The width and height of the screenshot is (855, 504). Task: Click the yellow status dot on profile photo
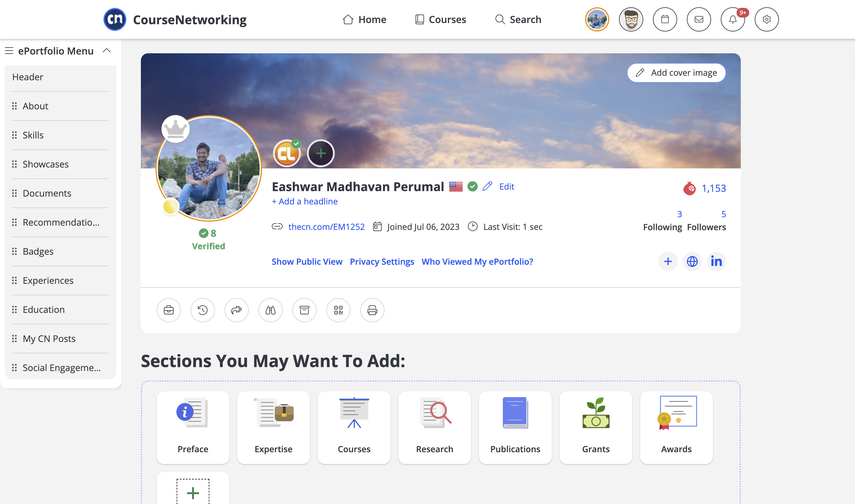(x=171, y=207)
